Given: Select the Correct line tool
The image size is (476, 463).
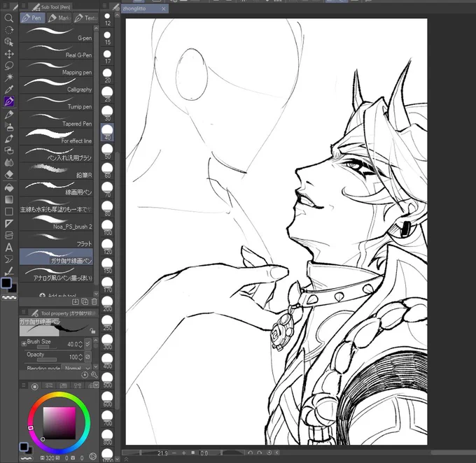Looking at the screenshot, I should coord(9,271).
